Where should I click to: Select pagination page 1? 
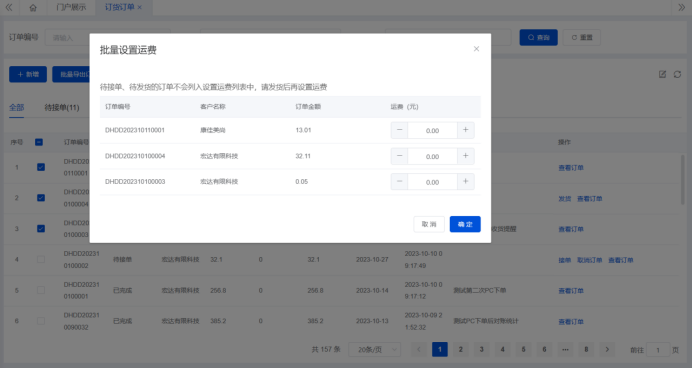point(440,349)
